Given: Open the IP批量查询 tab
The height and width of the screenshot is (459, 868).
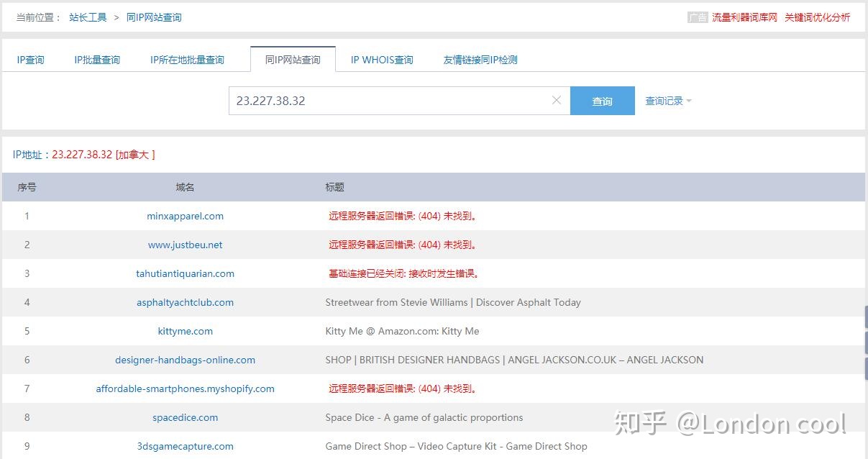Looking at the screenshot, I should pyautogui.click(x=97, y=60).
